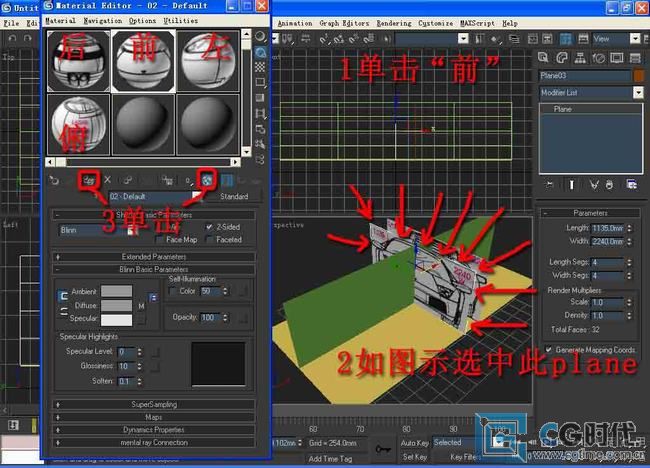The image size is (650, 468).
Task: Open the Utilities menu in Material Editor
Action: tap(180, 20)
